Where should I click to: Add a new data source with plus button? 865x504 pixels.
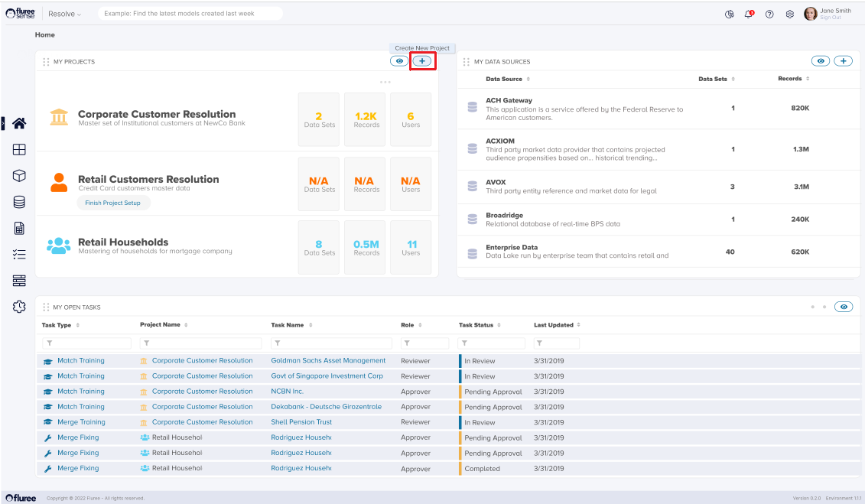(843, 61)
